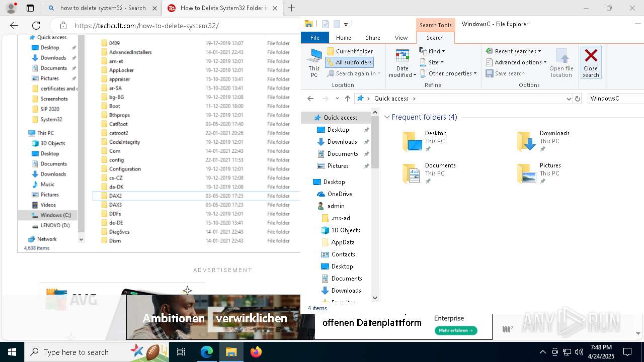The height and width of the screenshot is (362, 644).
Task: Open Task View on taskbar
Action: coord(181,352)
